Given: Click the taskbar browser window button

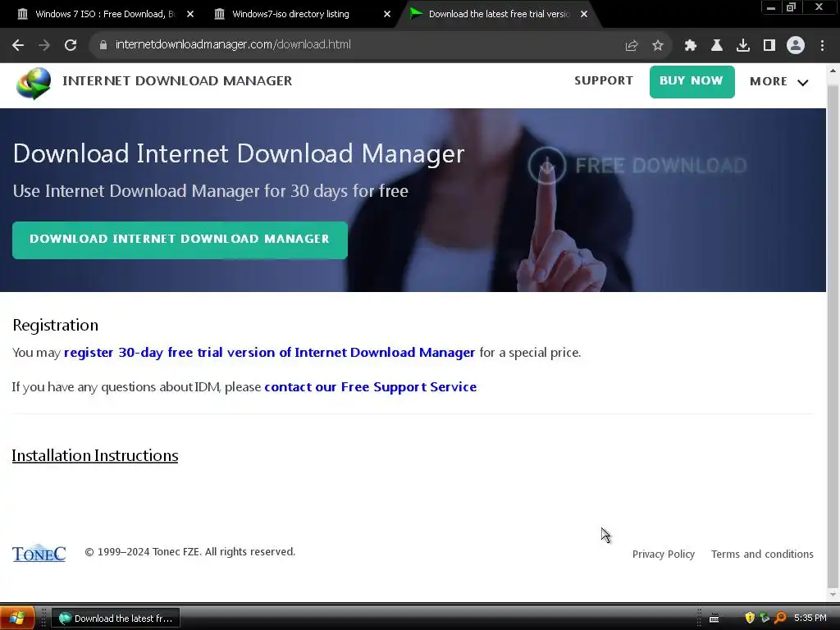Looking at the screenshot, I should coord(116,619).
